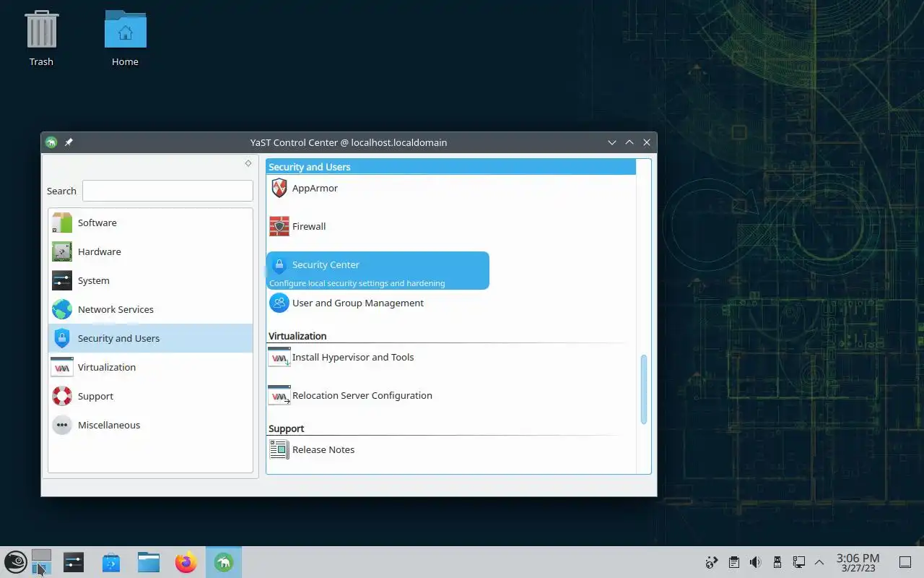Open System Settings from the taskbar
The height and width of the screenshot is (578, 924).
74,562
